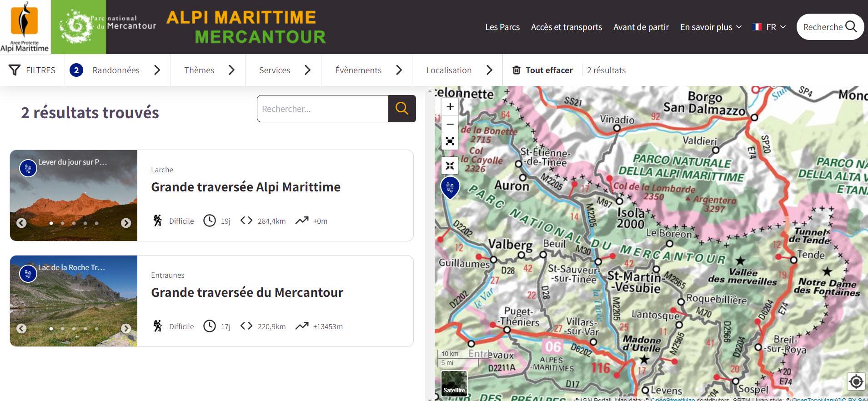This screenshot has width=868, height=401.
Task: Open the FR language dropdown
Action: pyautogui.click(x=769, y=27)
